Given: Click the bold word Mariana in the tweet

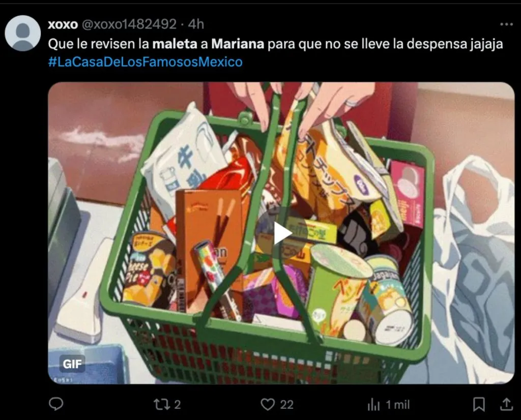Looking at the screenshot, I should coord(238,44).
